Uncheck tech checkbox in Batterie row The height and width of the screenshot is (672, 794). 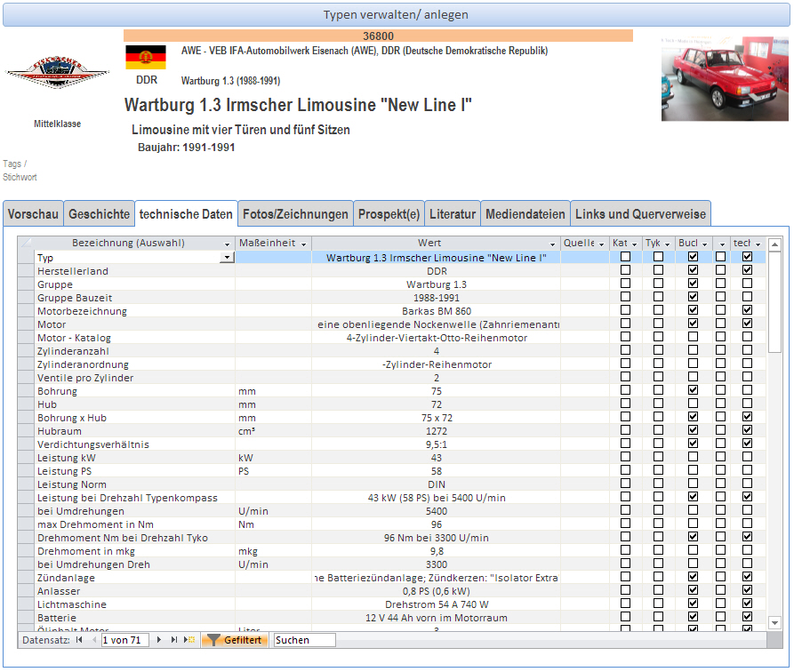[747, 616]
